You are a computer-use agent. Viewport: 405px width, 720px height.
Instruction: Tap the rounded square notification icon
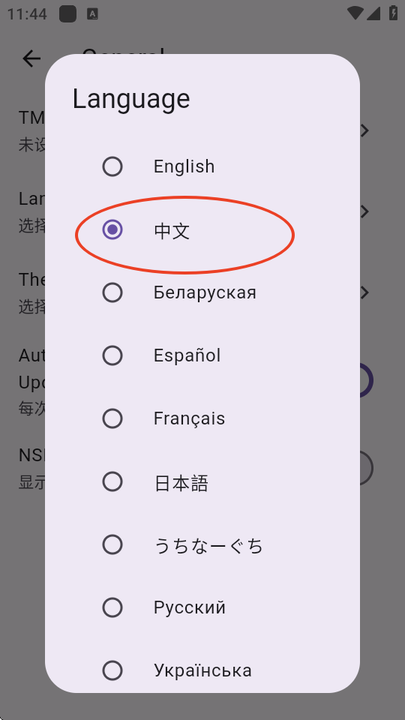[x=68, y=14]
